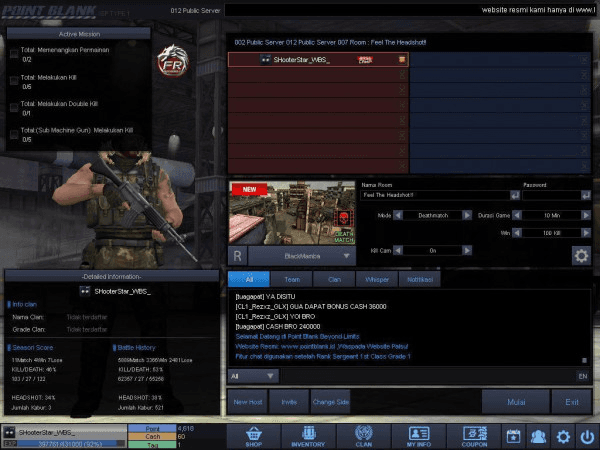Open the CLAN emblem icon

(364, 436)
